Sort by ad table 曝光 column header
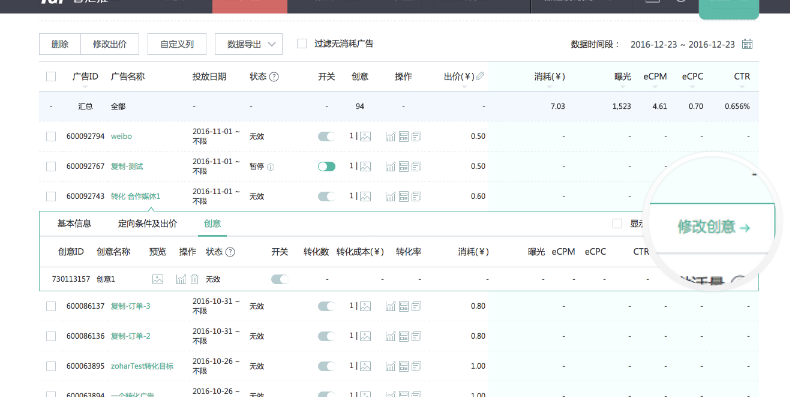Screen dimensions: 790x397 click(623, 77)
